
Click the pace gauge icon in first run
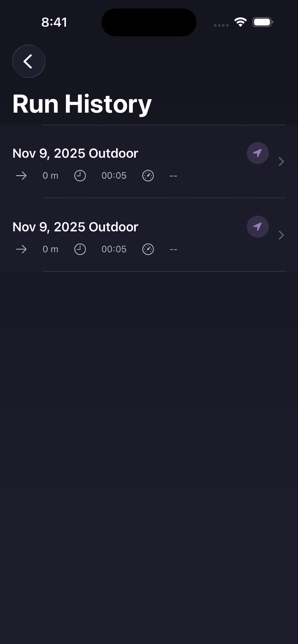click(x=148, y=176)
